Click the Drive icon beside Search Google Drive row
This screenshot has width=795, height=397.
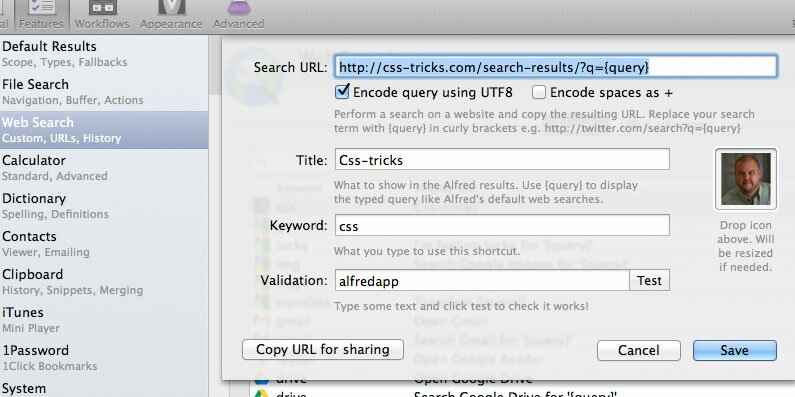[261, 393]
